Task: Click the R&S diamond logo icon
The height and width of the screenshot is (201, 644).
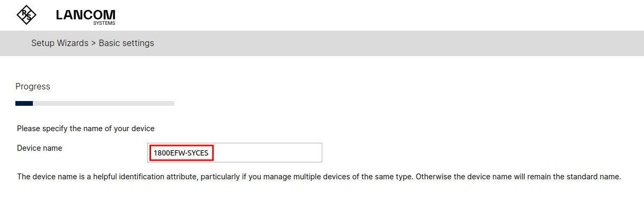Action: click(x=27, y=15)
